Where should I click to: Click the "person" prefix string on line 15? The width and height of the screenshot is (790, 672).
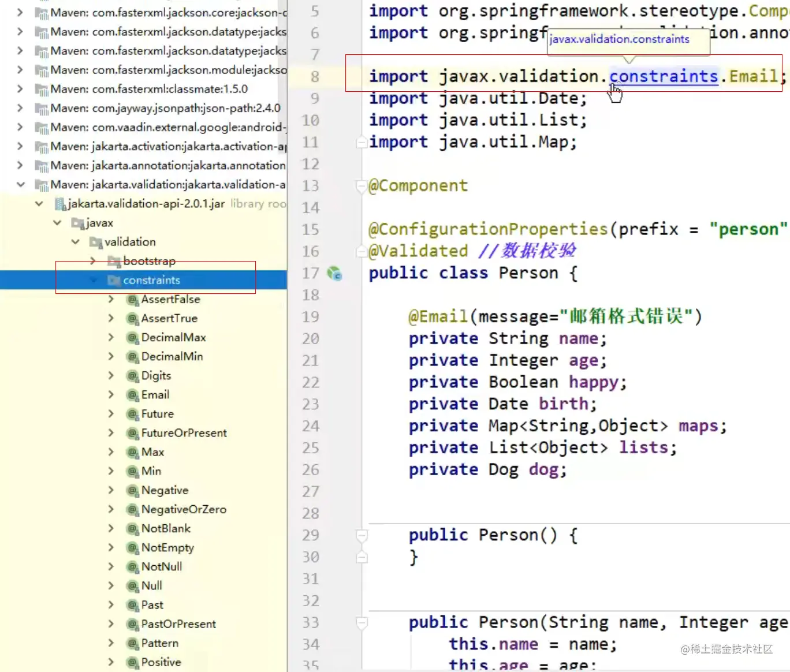tap(748, 229)
